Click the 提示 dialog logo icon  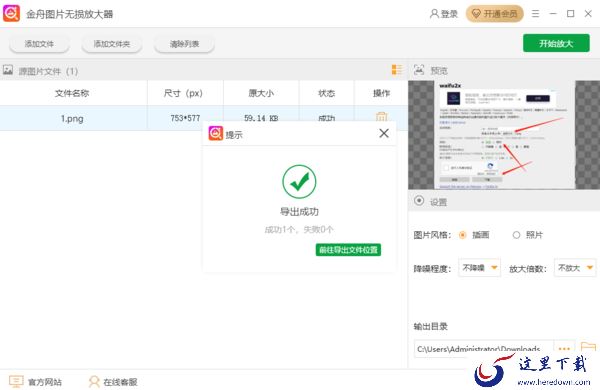tap(215, 134)
